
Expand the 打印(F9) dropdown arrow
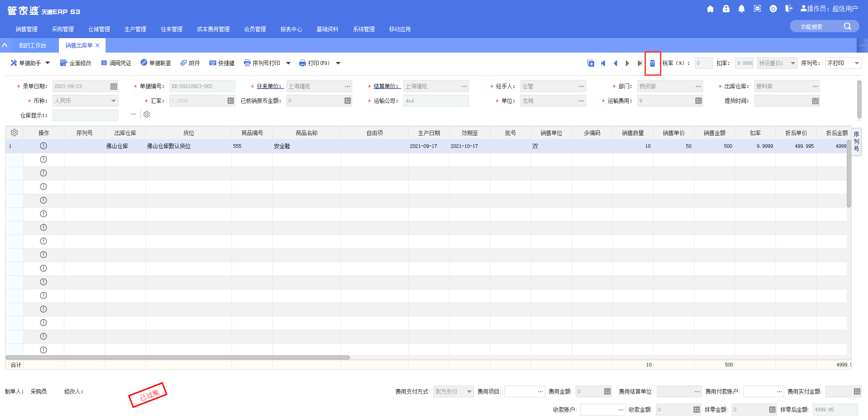click(338, 63)
